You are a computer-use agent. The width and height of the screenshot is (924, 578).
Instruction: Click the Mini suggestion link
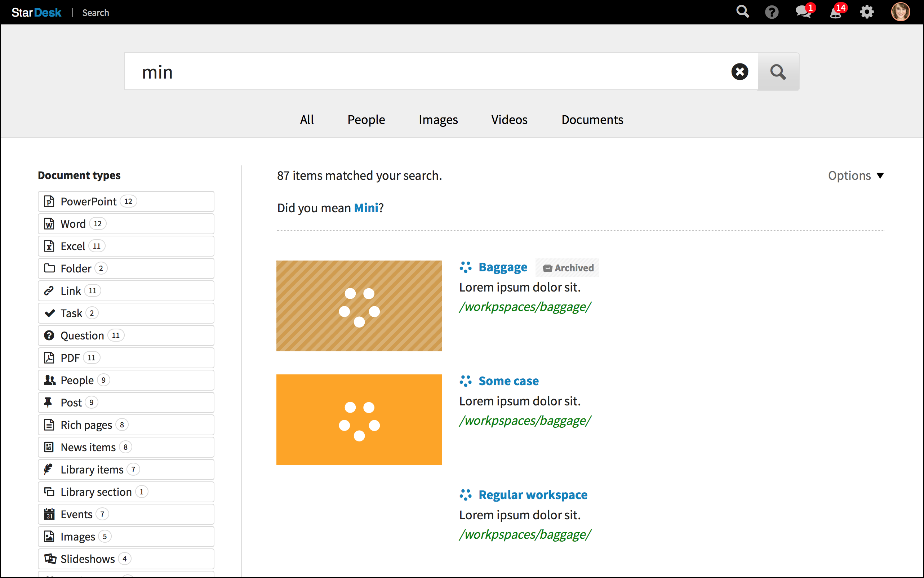(x=366, y=208)
